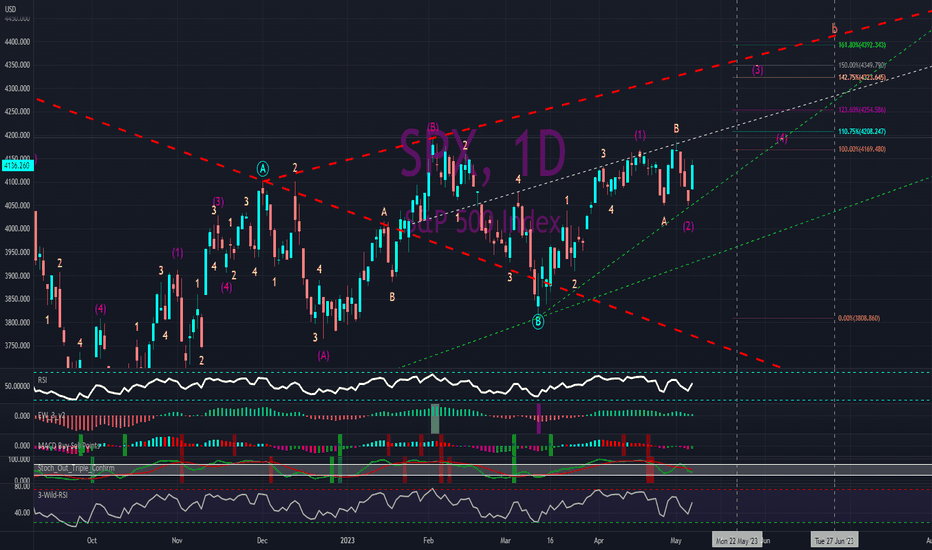This screenshot has width=932, height=550.
Task: Select the EW_3_v2 indicator label
Action: pos(51,415)
